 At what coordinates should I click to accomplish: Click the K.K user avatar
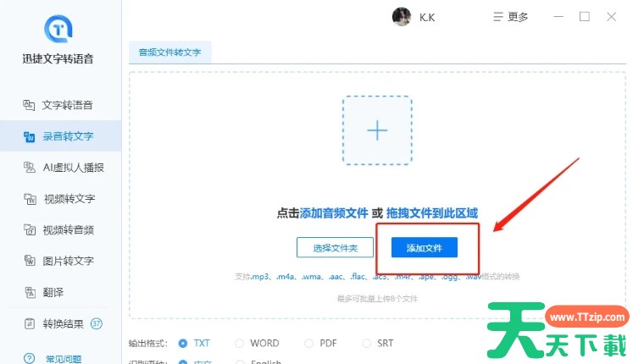pos(402,17)
